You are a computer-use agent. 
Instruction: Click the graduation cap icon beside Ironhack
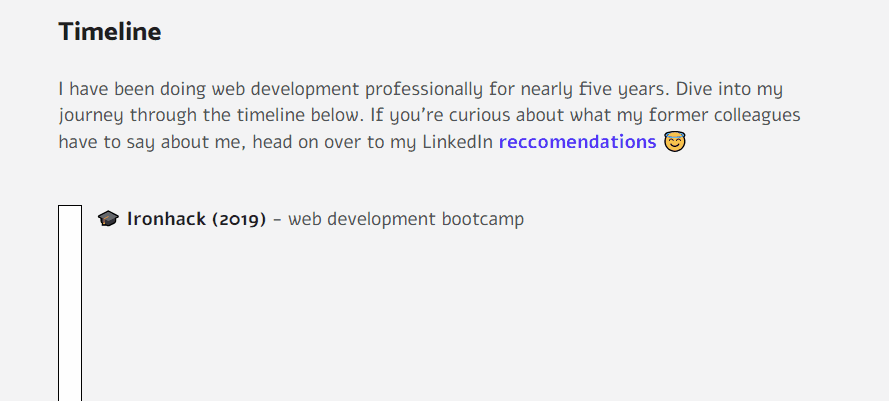point(108,219)
